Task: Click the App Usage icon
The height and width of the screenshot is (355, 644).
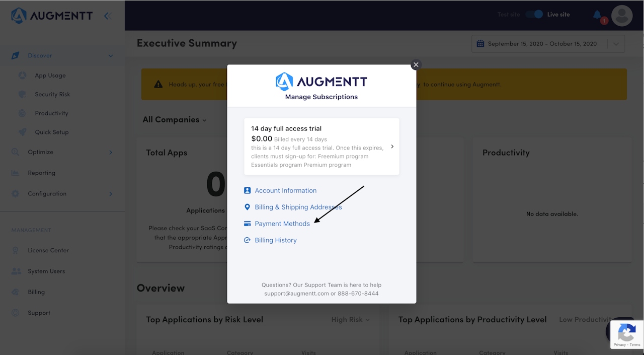Action: (x=22, y=76)
